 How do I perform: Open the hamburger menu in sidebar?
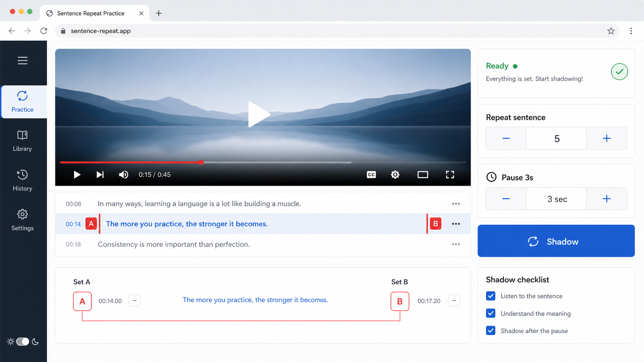pos(22,60)
